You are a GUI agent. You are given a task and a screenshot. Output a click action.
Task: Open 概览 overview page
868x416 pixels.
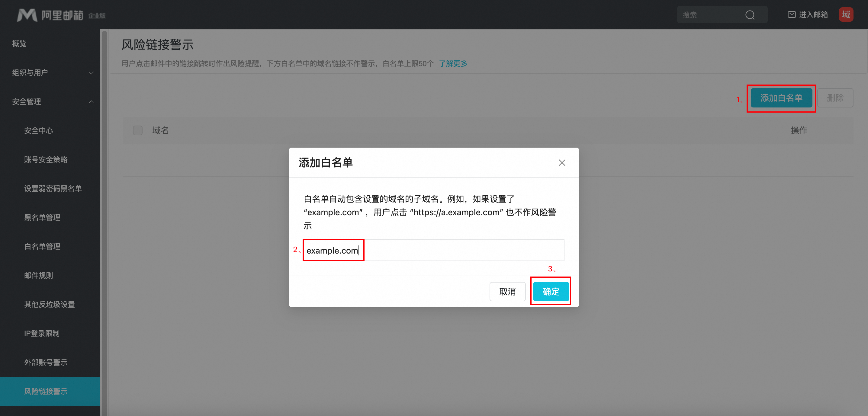point(19,44)
